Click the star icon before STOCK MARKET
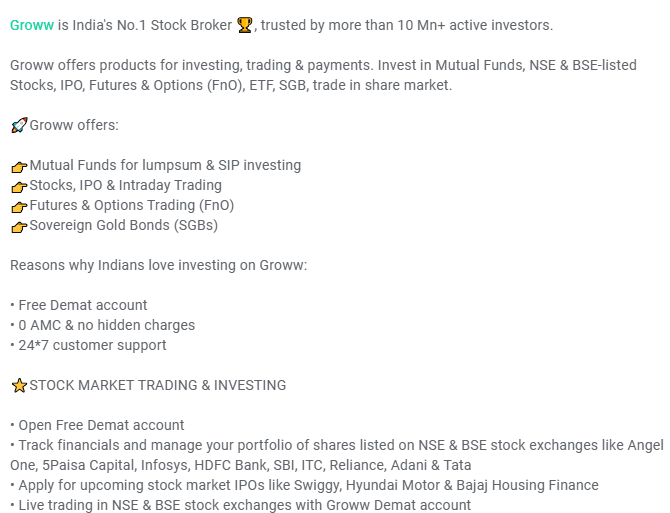This screenshot has width=670, height=513. click(18, 385)
